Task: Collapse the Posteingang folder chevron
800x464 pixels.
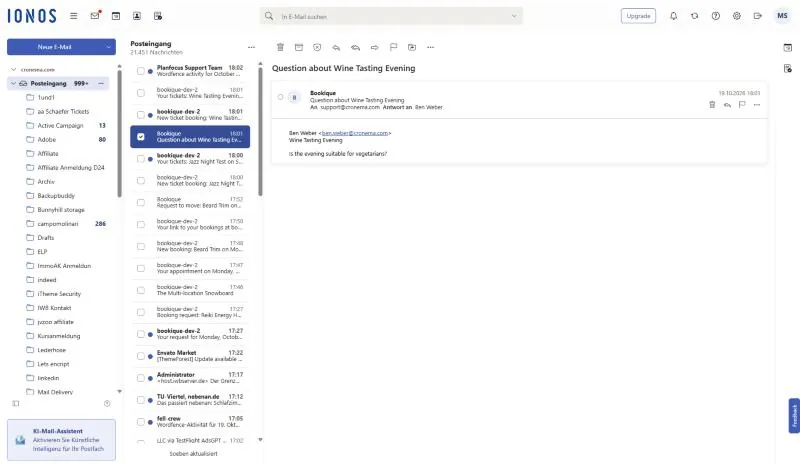Action: [x=14, y=83]
